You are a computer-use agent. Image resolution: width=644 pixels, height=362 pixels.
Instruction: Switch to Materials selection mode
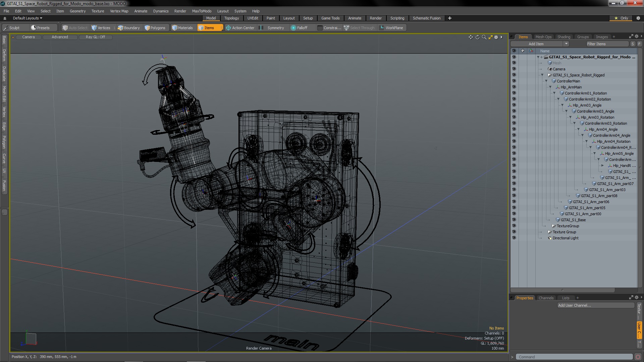pos(182,28)
